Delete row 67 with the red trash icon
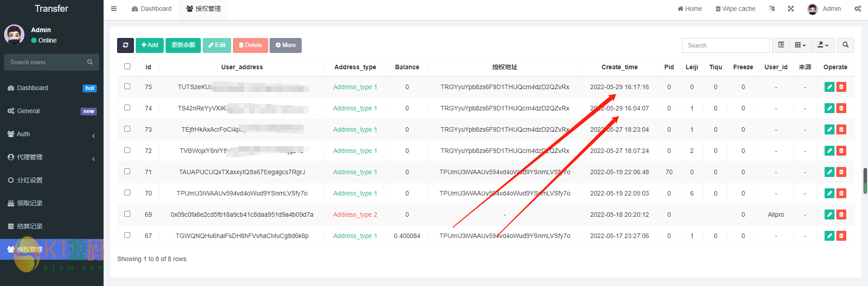The width and height of the screenshot is (868, 286). click(841, 236)
